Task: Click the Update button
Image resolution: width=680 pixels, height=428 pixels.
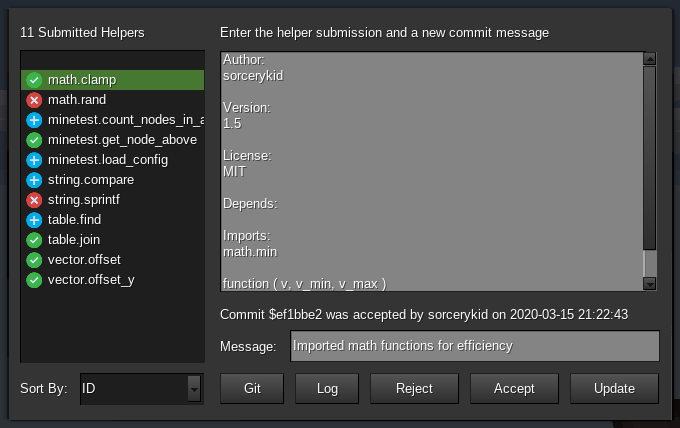Action: 614,388
